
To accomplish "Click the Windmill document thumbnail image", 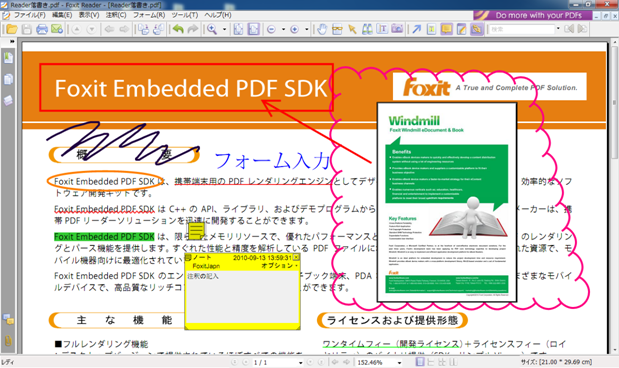I will (x=447, y=202).
